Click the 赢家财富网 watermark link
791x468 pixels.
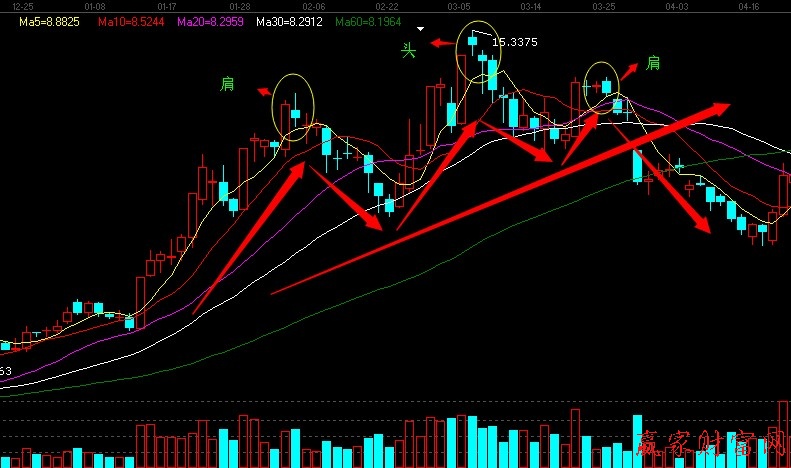[x=711, y=450]
